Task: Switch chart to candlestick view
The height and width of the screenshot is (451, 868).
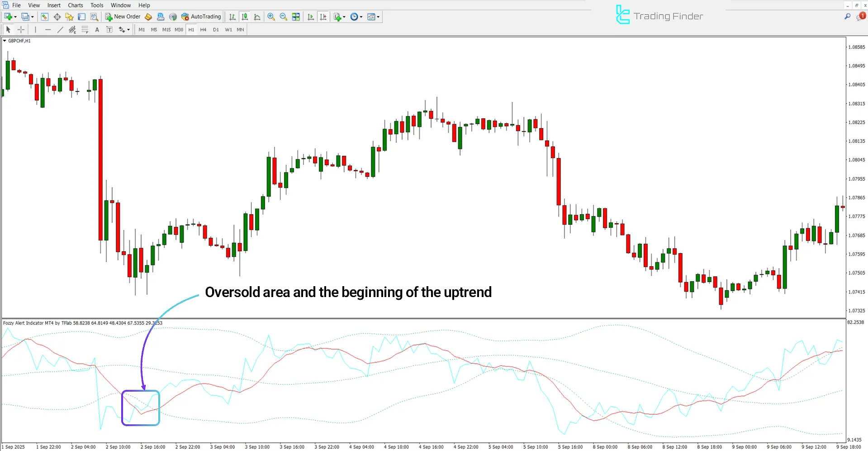Action: [x=244, y=17]
